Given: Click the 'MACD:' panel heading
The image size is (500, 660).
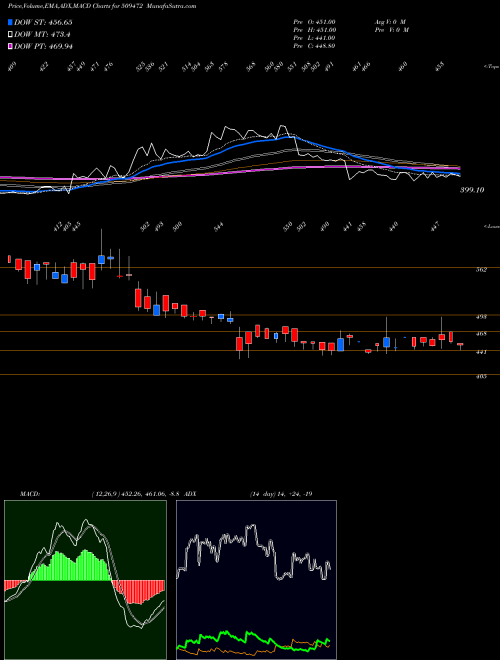Looking at the screenshot, I should pos(30,493).
